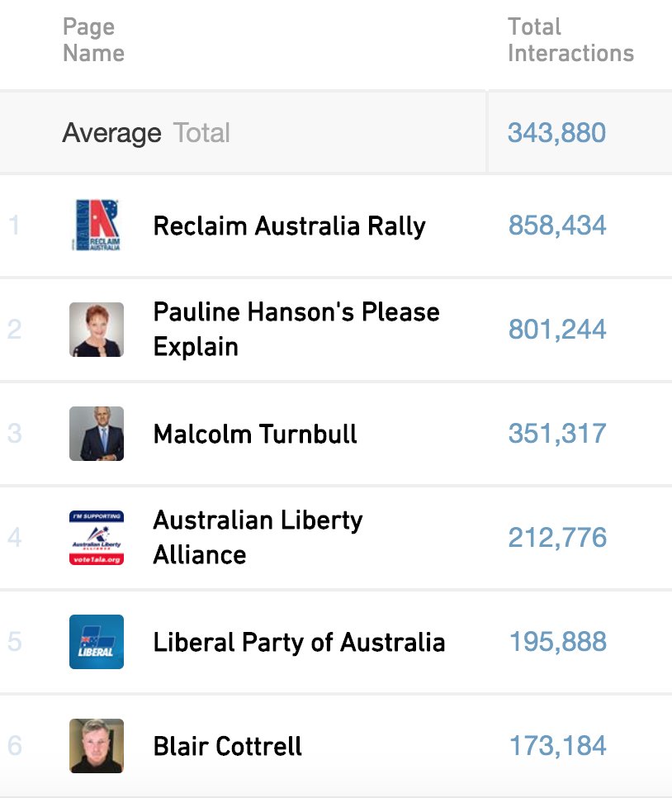Select the Average view option
This screenshot has width=672, height=798.
112,133
